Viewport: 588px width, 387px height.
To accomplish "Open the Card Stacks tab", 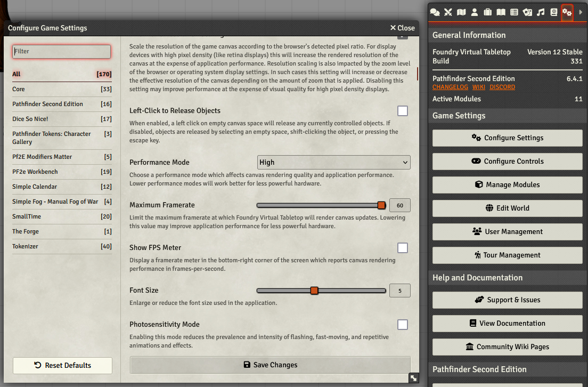I will 527,12.
